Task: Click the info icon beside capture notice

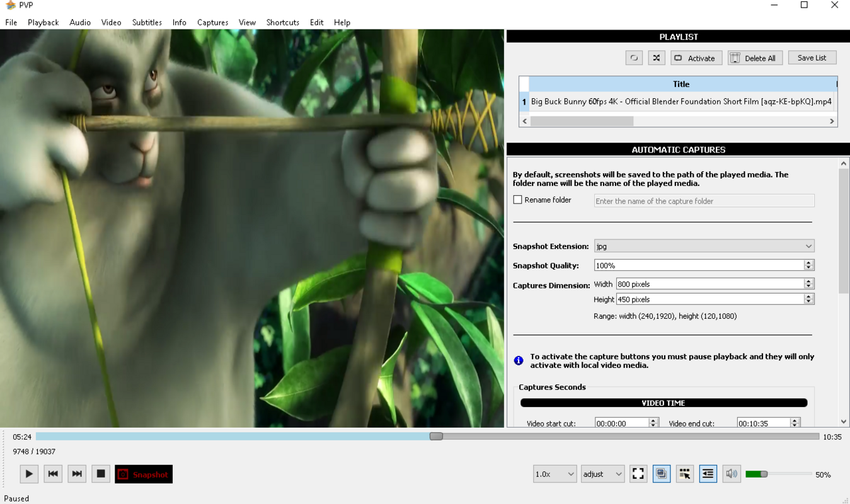Action: 519,360
